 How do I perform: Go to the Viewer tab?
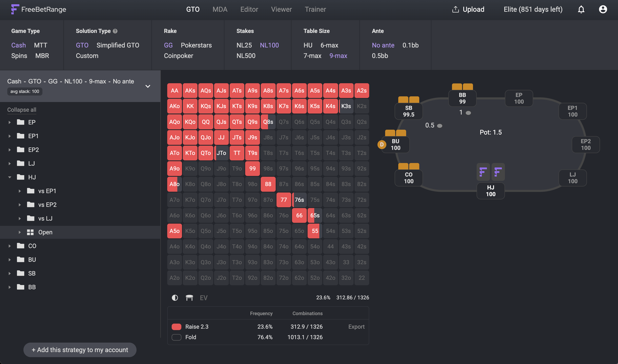281,9
